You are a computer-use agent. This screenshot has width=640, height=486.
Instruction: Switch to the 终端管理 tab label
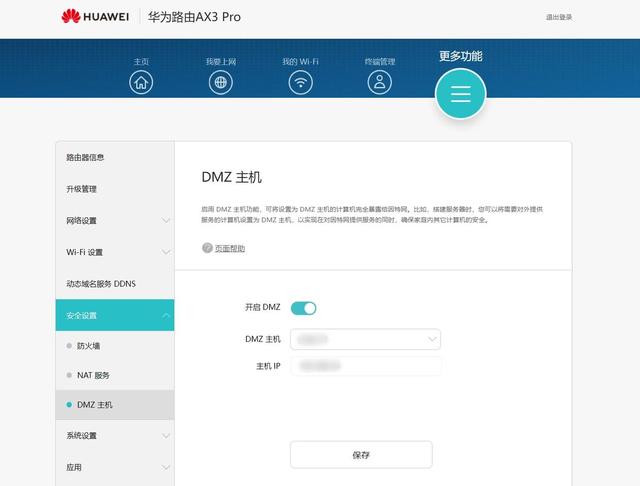(380, 62)
